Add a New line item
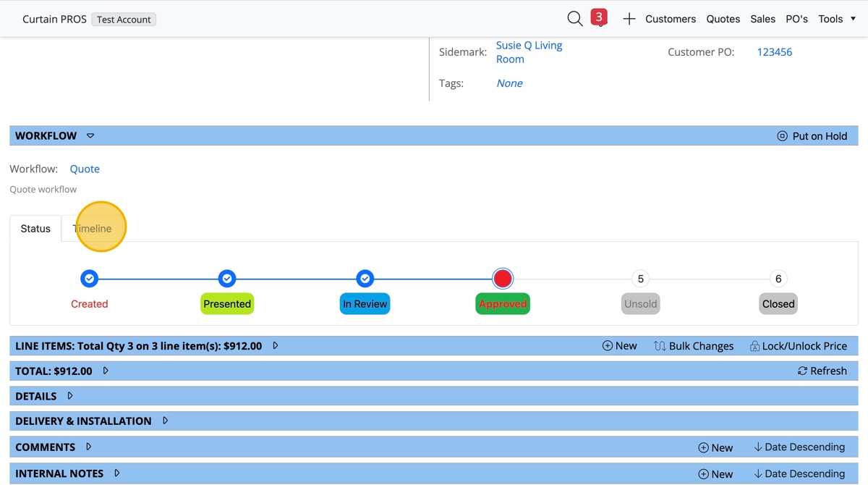 620,346
